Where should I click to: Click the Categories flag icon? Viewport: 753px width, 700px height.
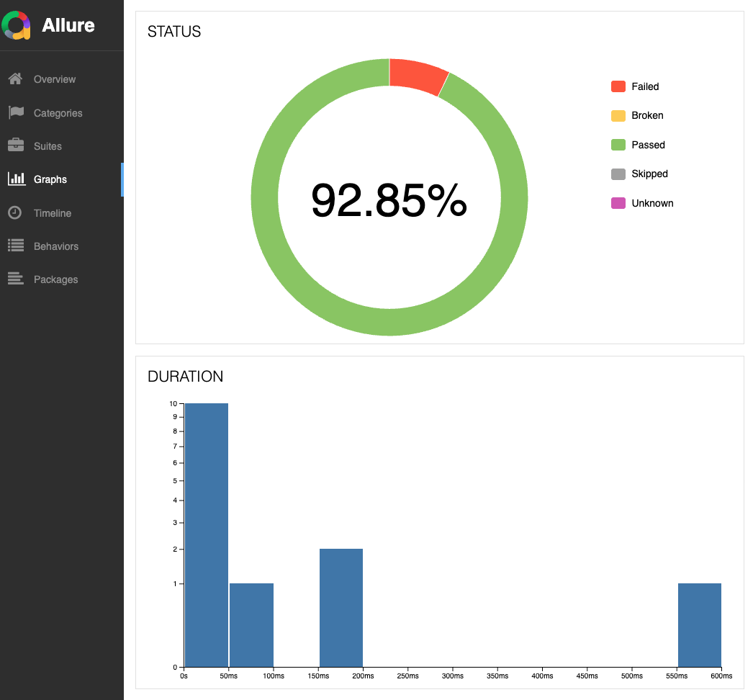[15, 112]
